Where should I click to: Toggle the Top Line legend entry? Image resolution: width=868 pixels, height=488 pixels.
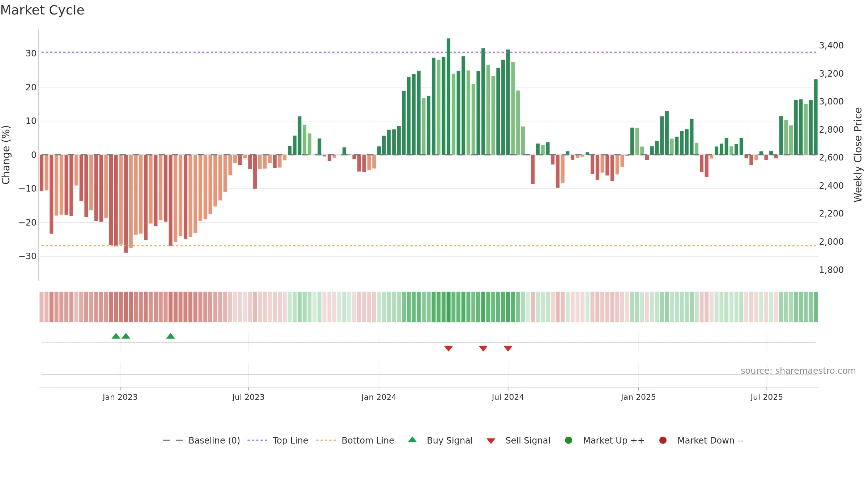278,440
